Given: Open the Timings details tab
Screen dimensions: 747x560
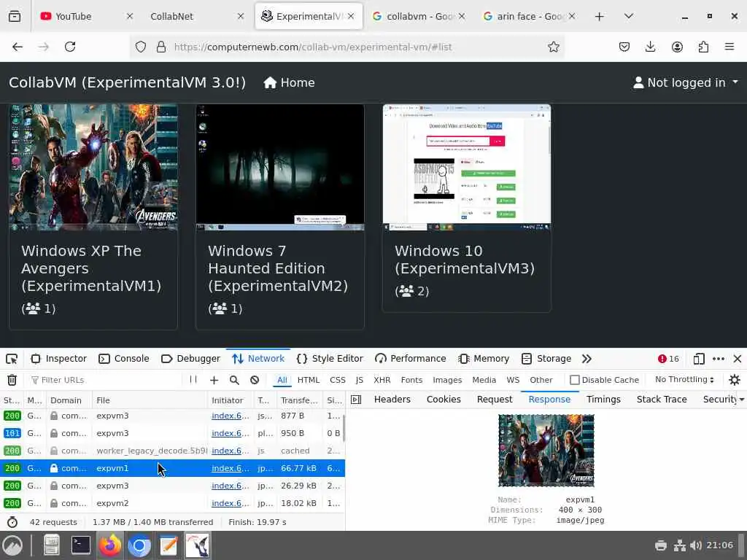Looking at the screenshot, I should (603, 400).
